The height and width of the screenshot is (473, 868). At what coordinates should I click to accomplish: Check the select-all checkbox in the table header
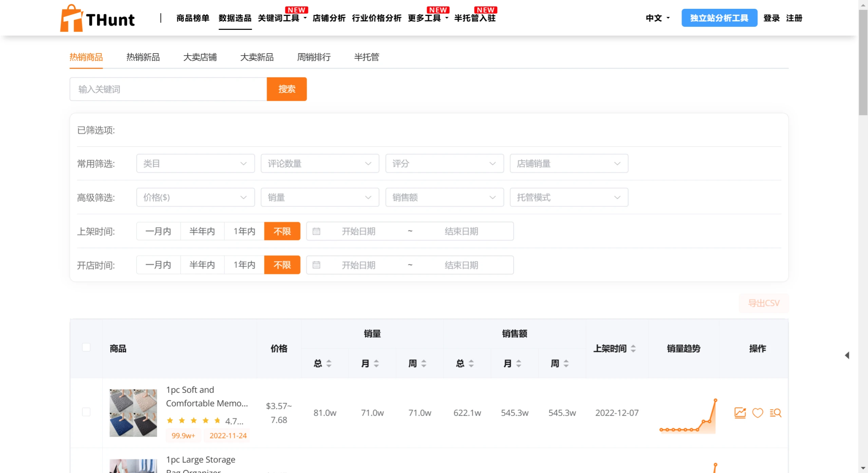coord(87,347)
